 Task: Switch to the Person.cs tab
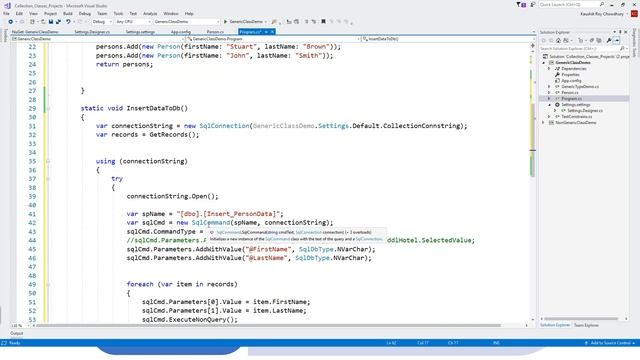pyautogui.click(x=215, y=32)
